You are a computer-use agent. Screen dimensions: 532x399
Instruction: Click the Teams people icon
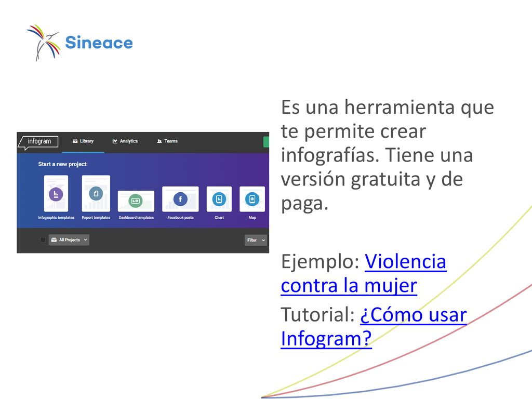pyautogui.click(x=159, y=141)
